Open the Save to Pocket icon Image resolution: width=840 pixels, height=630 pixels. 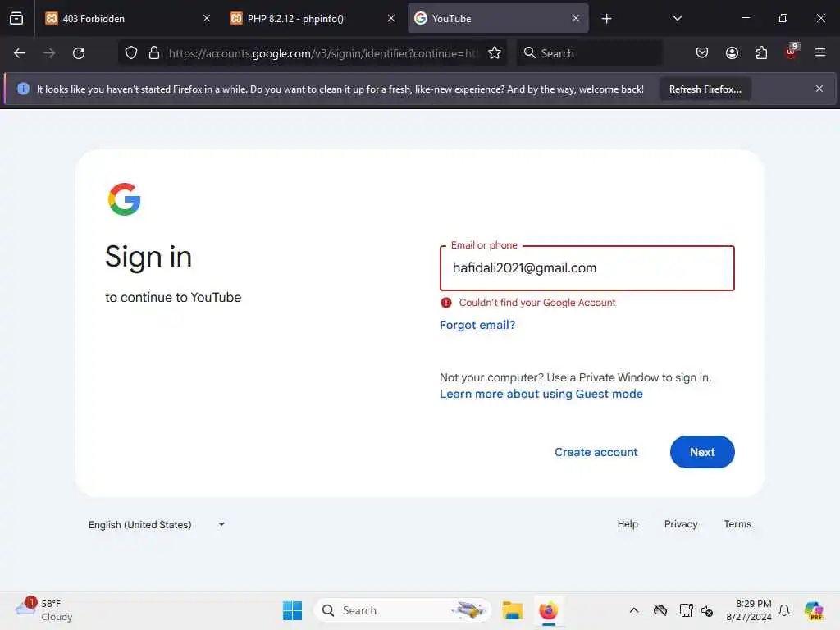pos(702,53)
